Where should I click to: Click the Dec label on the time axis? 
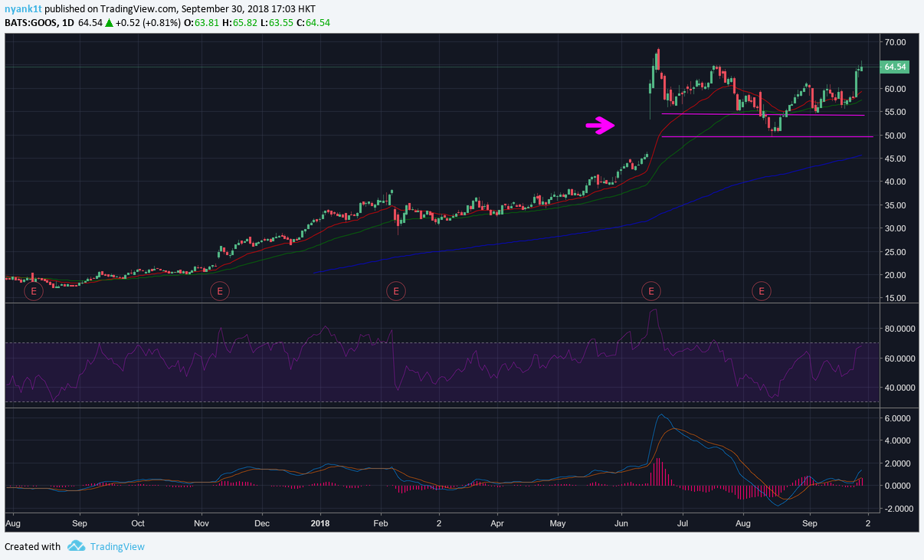261,523
